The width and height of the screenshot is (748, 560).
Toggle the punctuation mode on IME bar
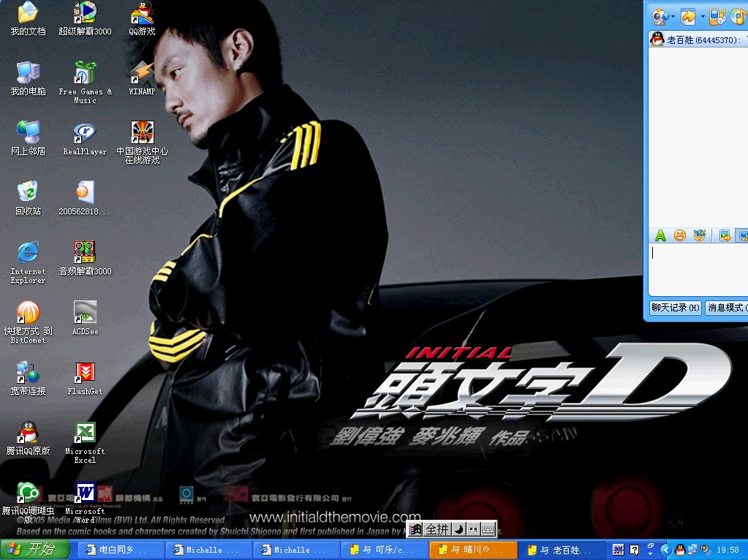click(x=473, y=529)
